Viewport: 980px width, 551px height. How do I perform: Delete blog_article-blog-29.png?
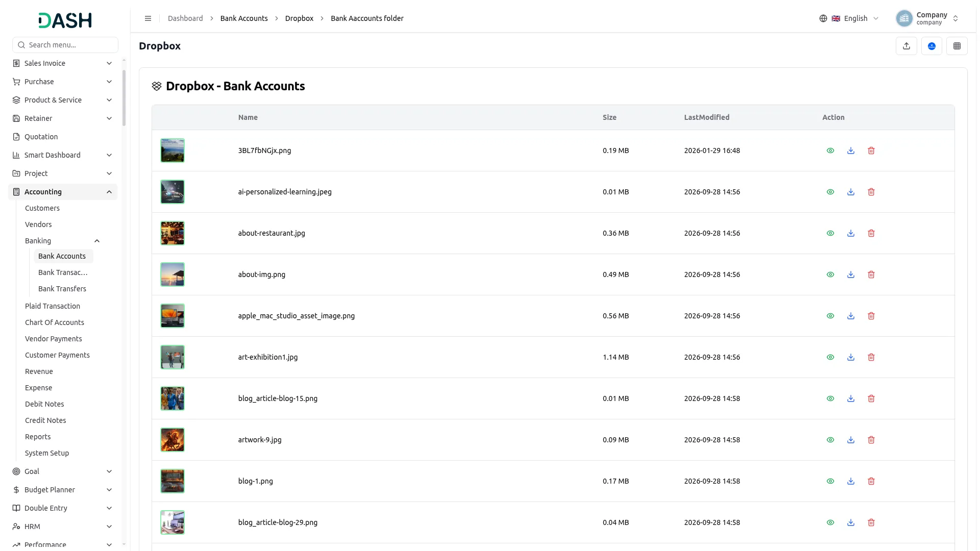click(x=871, y=522)
